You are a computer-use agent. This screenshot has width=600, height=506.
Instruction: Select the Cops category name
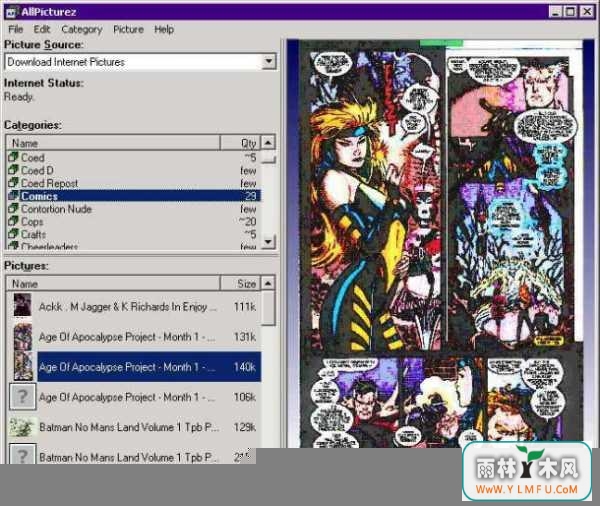coord(32,222)
